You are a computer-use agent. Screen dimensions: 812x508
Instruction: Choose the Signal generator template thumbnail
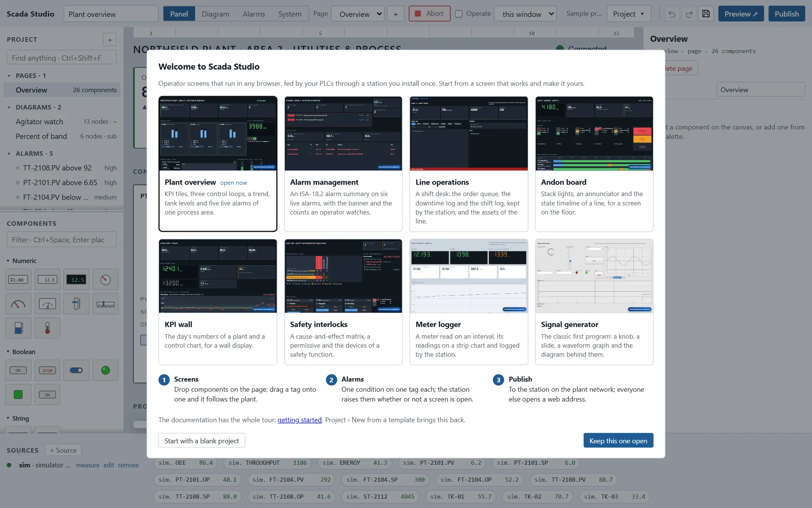(594, 276)
